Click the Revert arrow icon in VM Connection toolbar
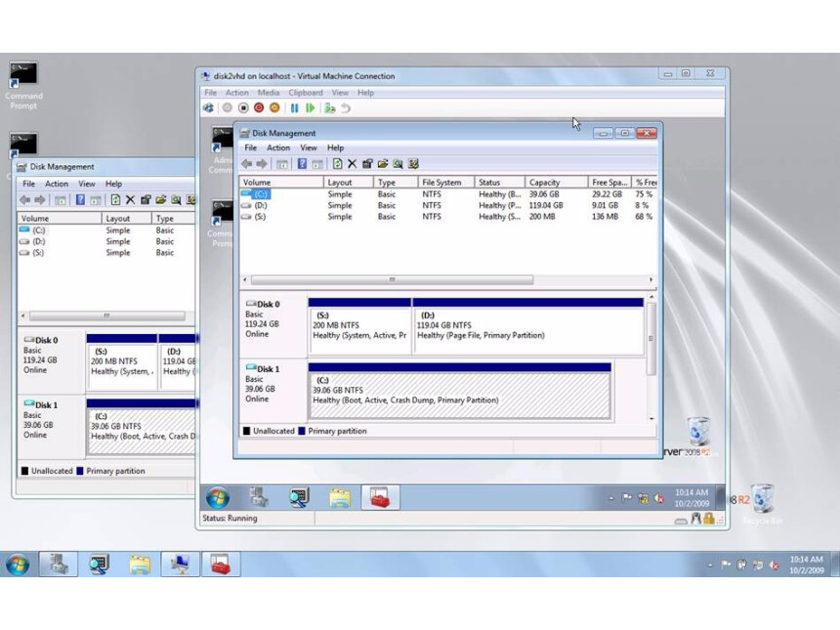 (x=346, y=108)
